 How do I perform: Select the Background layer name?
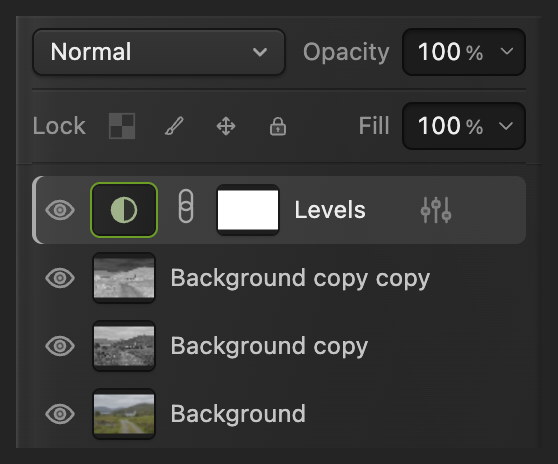(238, 414)
